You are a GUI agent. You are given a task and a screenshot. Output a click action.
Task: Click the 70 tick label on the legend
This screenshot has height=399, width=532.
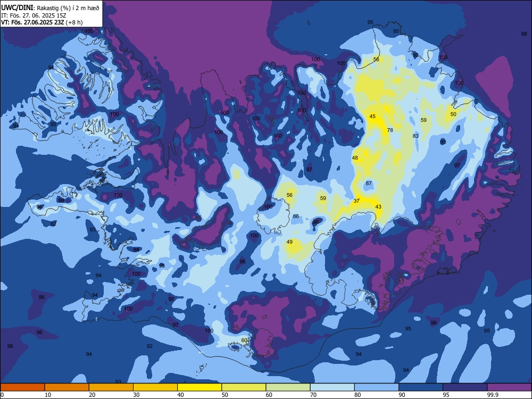pos(313,395)
